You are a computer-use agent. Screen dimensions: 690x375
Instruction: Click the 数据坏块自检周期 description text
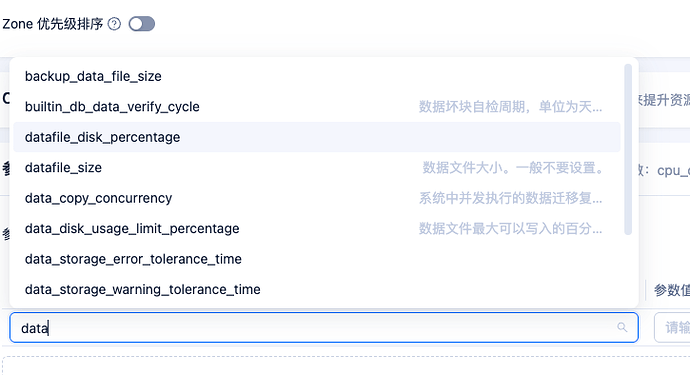(510, 107)
